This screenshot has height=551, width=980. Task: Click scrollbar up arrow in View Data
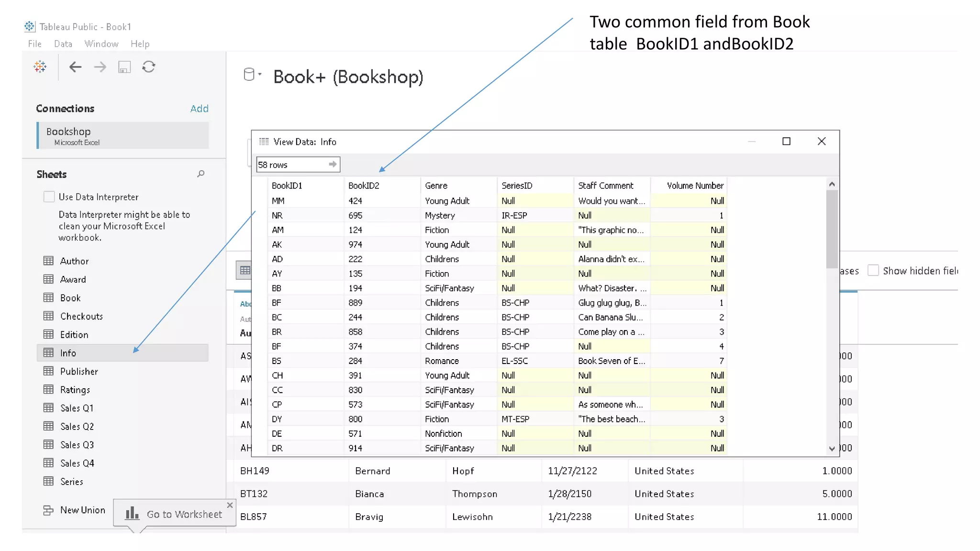832,184
